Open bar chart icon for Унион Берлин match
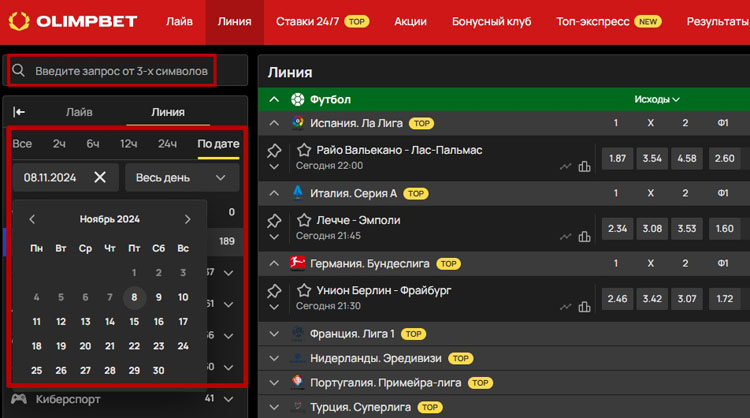This screenshot has width=750, height=418. tap(584, 306)
